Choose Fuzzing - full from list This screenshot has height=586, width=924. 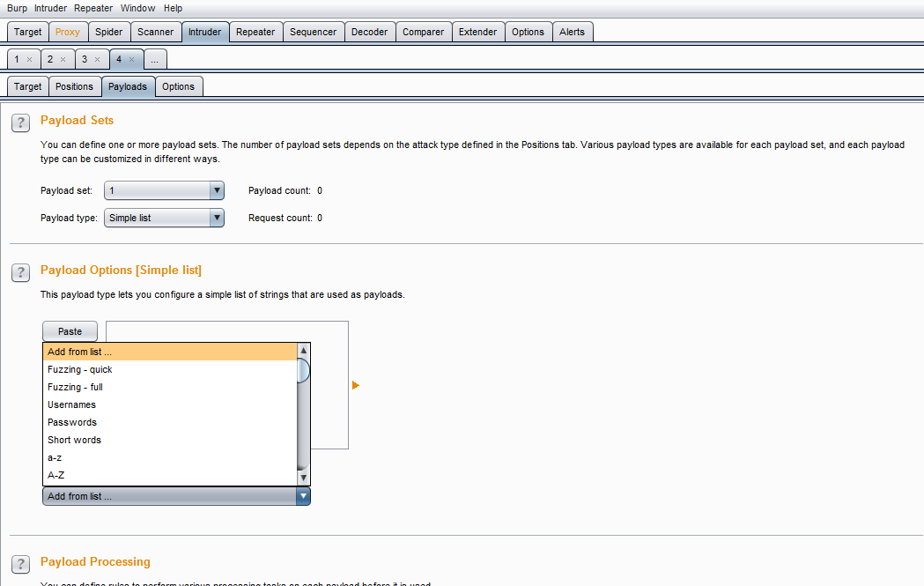(170, 388)
